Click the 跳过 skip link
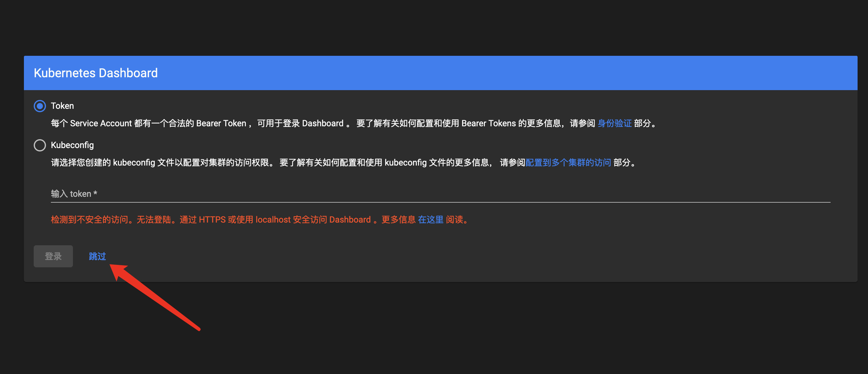The width and height of the screenshot is (868, 374). (x=97, y=256)
